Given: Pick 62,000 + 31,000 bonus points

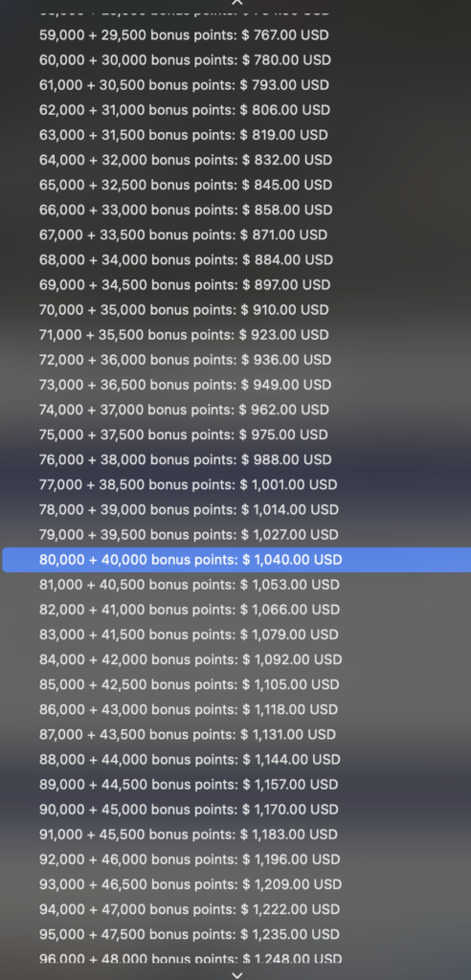Looking at the screenshot, I should (x=236, y=110).
